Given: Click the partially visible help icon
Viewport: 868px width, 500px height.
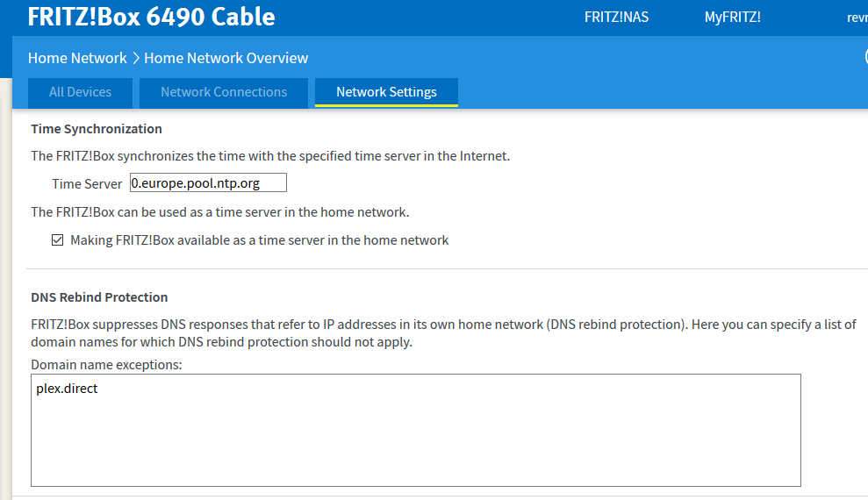Looking at the screenshot, I should coord(864,57).
